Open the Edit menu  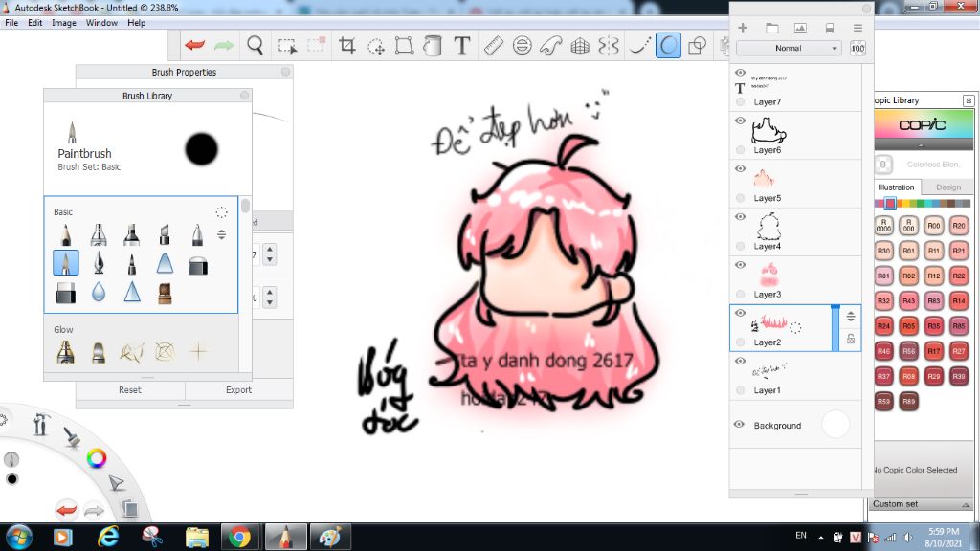pyautogui.click(x=35, y=23)
